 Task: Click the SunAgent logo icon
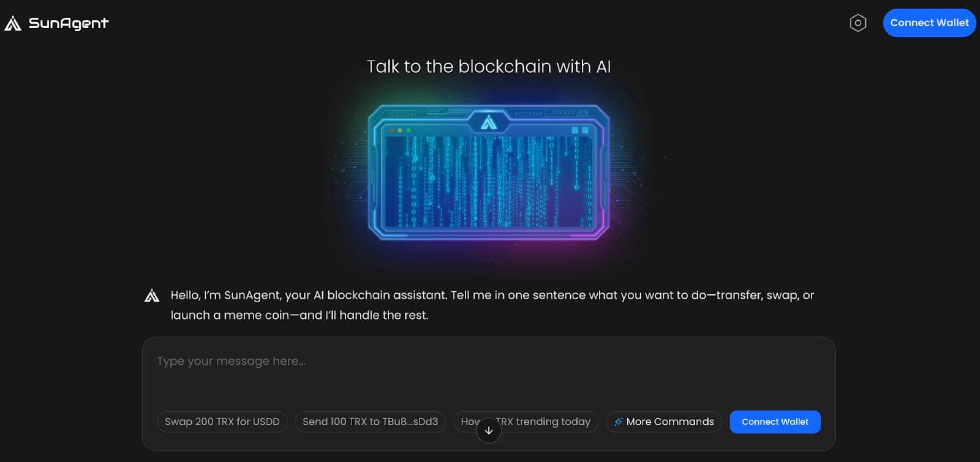pos(12,23)
